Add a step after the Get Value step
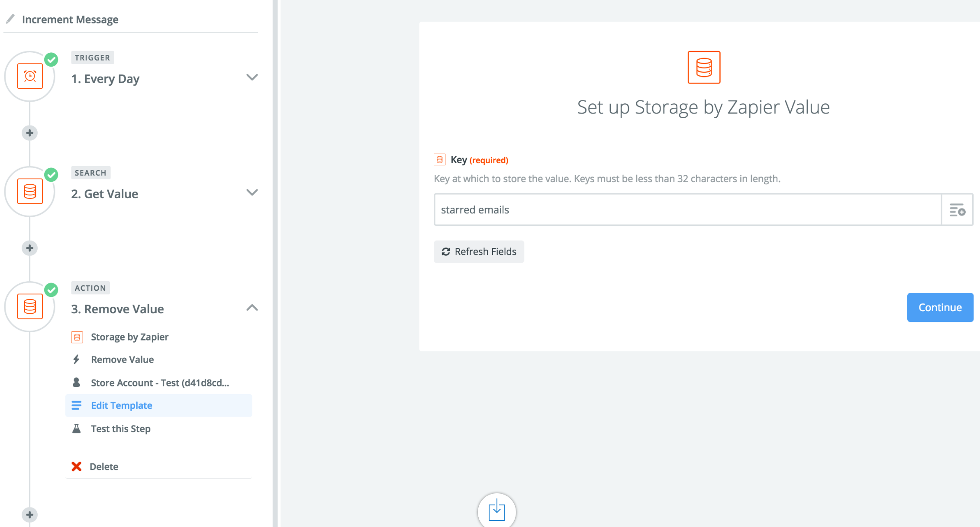Image resolution: width=980 pixels, height=527 pixels. pyautogui.click(x=29, y=248)
